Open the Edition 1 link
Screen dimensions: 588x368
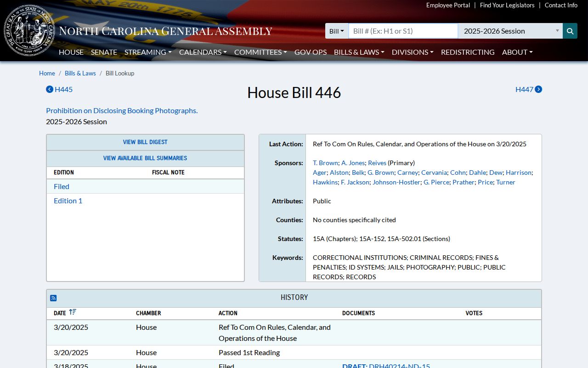(68, 201)
